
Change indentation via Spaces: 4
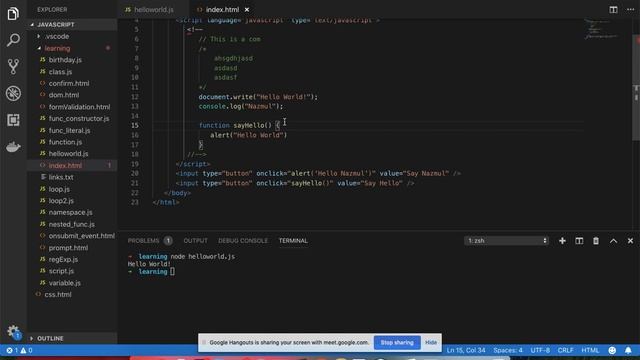pos(507,350)
